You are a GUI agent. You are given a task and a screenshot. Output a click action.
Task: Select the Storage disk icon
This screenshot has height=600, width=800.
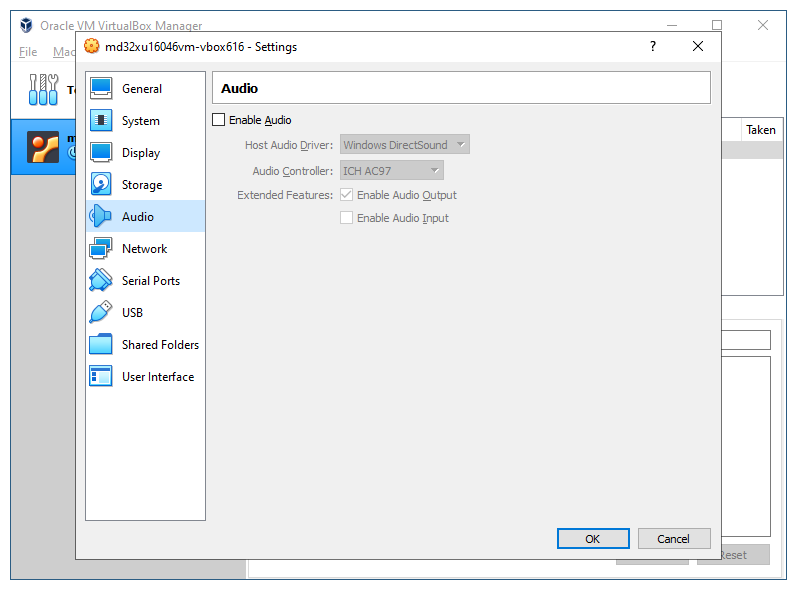(x=101, y=185)
